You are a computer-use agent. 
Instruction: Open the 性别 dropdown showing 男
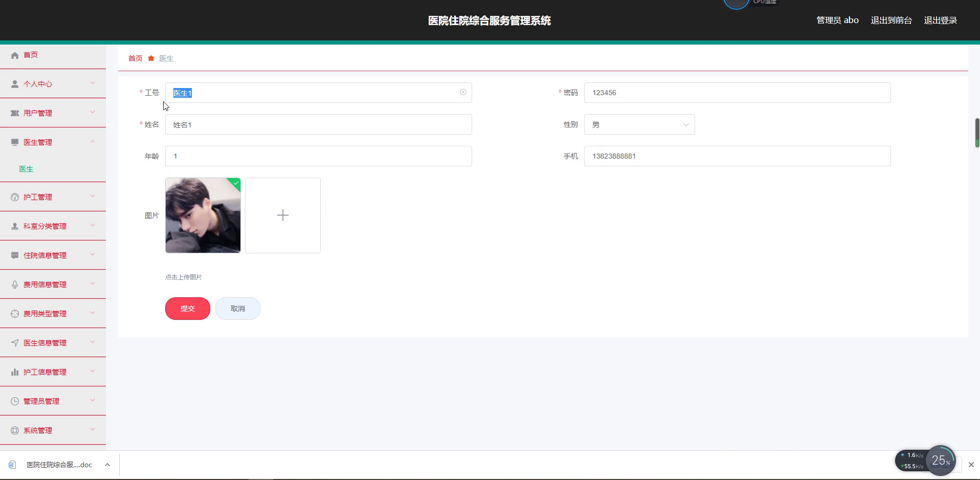639,124
